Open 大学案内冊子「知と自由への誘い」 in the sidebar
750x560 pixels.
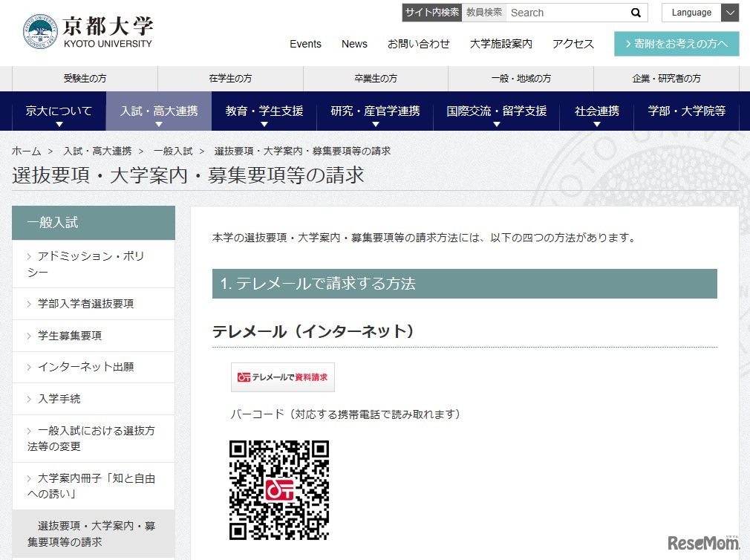tap(94, 486)
